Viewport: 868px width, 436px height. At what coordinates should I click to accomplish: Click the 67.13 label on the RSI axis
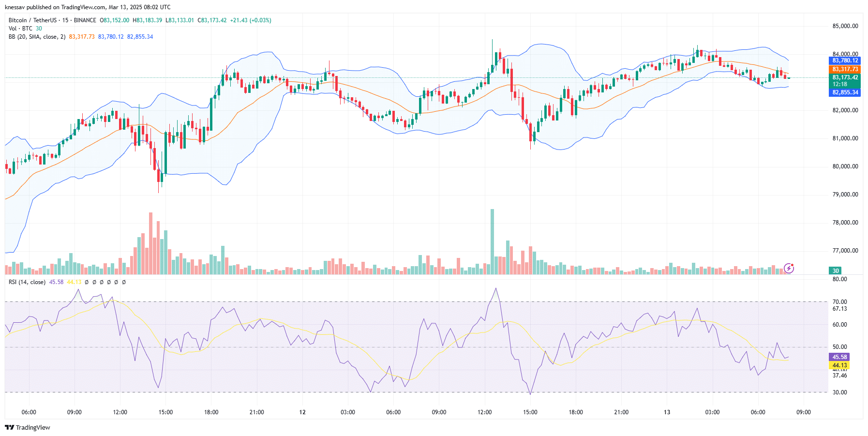(x=839, y=309)
